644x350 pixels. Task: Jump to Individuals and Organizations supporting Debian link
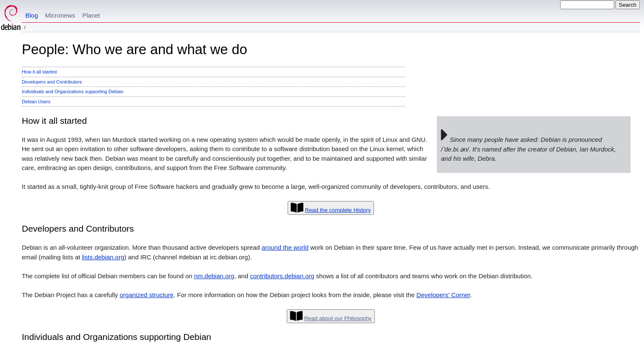pyautogui.click(x=73, y=91)
